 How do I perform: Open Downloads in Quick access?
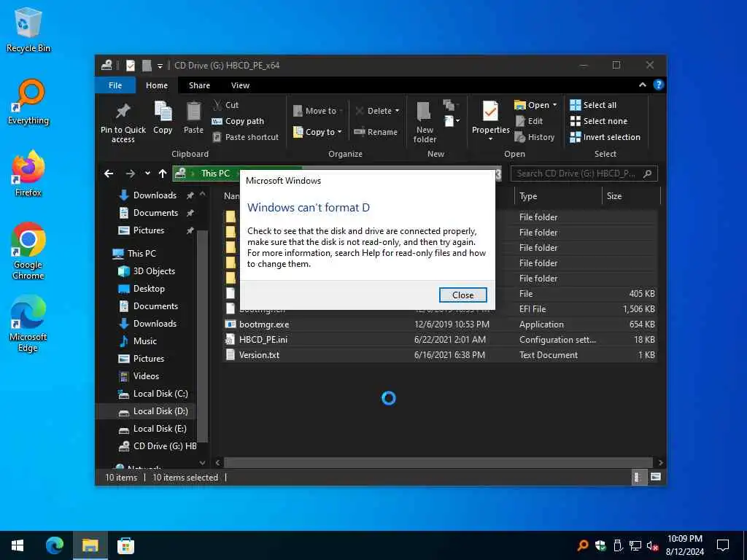click(155, 195)
